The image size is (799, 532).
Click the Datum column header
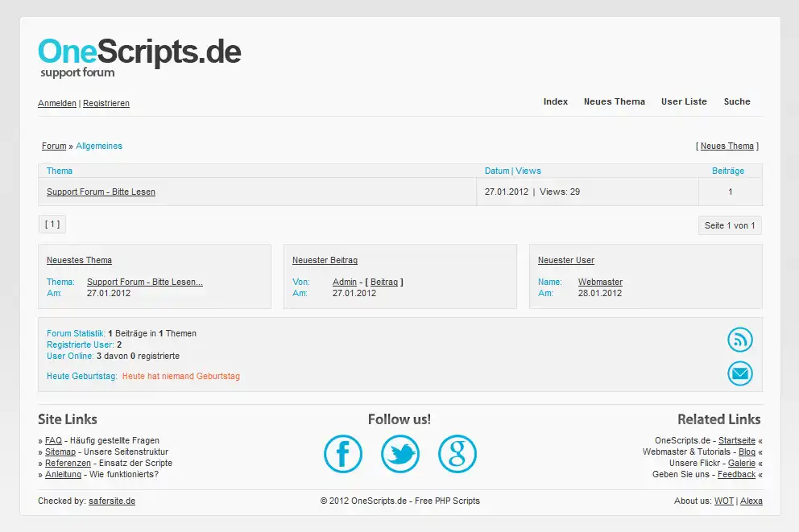pos(497,171)
